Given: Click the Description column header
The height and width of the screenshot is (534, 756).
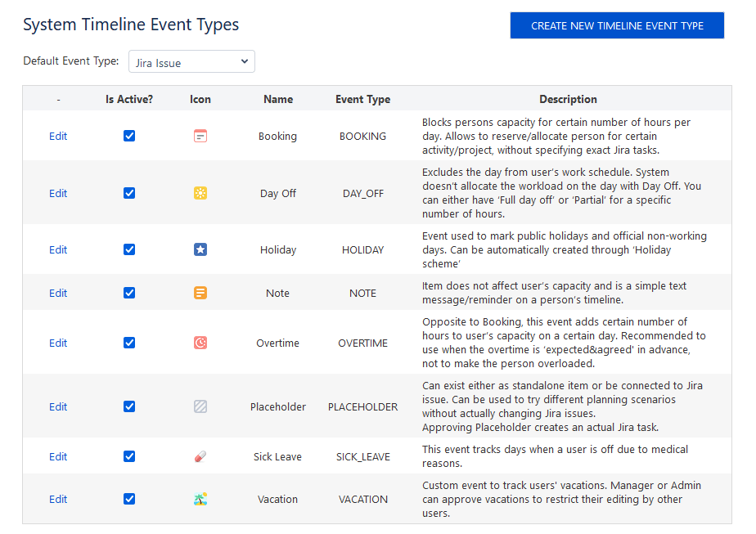Looking at the screenshot, I should [x=568, y=99].
